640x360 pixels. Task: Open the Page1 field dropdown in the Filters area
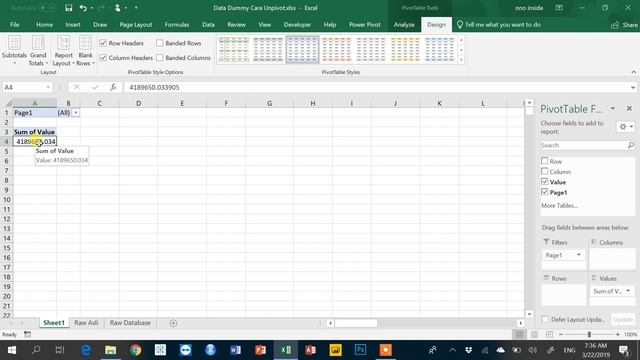[x=578, y=255]
